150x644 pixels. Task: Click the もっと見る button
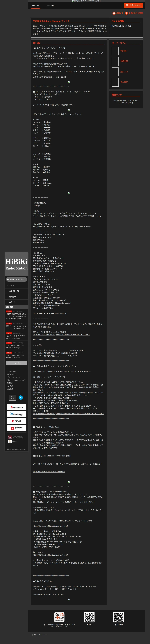[16, 363]
